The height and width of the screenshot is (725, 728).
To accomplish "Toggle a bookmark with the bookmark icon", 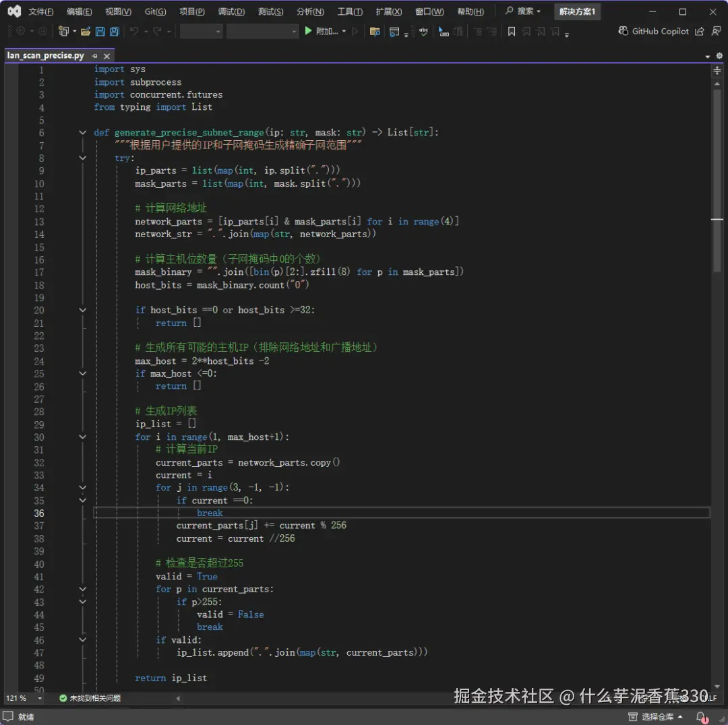I will [512, 31].
